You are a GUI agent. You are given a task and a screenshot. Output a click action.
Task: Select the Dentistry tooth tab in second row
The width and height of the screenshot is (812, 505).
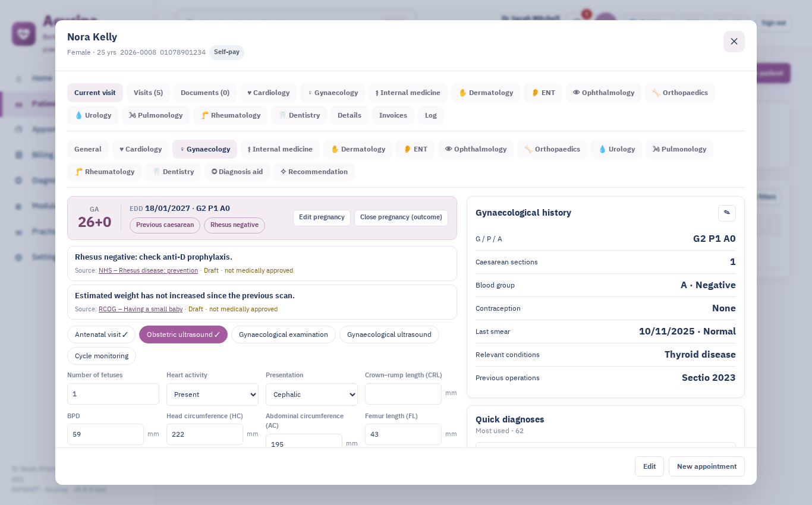(173, 172)
